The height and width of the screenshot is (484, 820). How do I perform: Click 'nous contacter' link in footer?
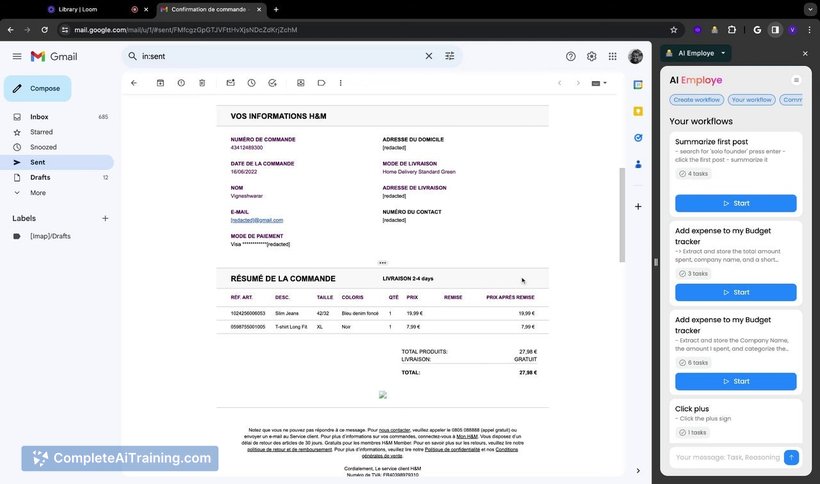pyautogui.click(x=394, y=430)
